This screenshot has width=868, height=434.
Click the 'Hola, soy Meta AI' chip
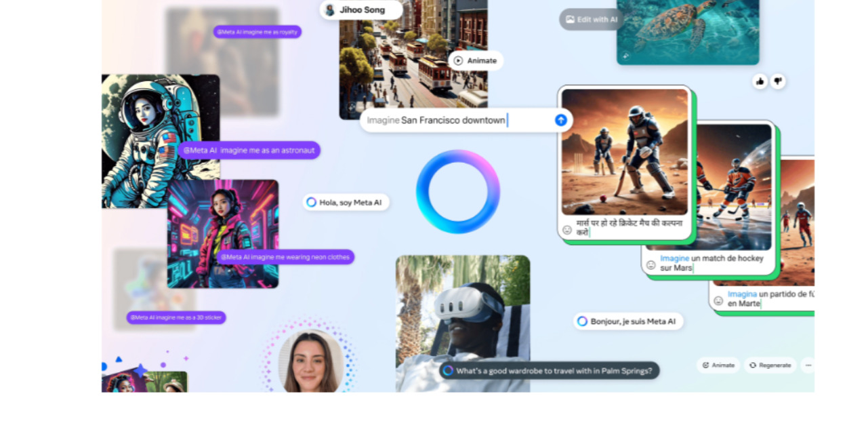(x=346, y=202)
